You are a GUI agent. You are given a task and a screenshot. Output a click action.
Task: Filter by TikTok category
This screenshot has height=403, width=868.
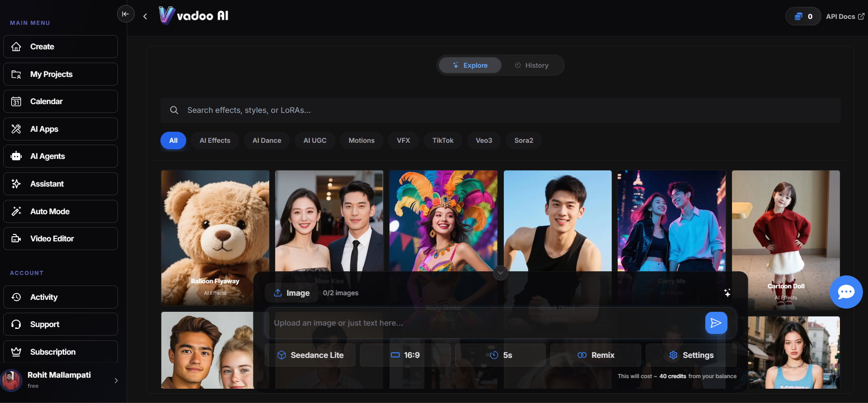click(x=443, y=140)
